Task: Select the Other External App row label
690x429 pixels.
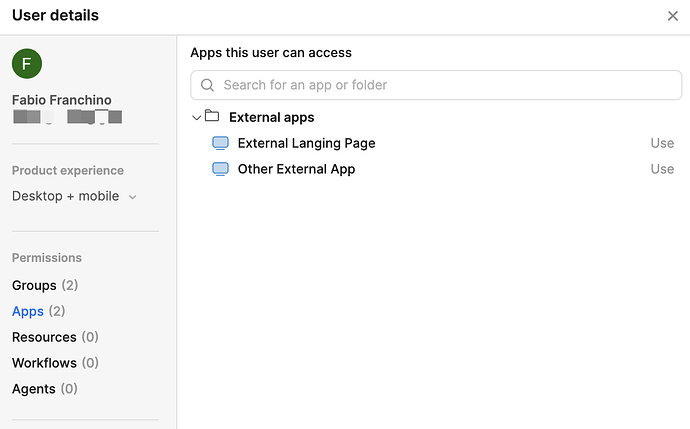Action: [x=296, y=169]
